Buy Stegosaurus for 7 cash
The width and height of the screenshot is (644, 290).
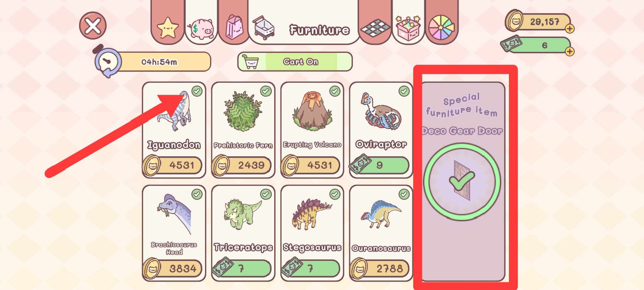311,268
